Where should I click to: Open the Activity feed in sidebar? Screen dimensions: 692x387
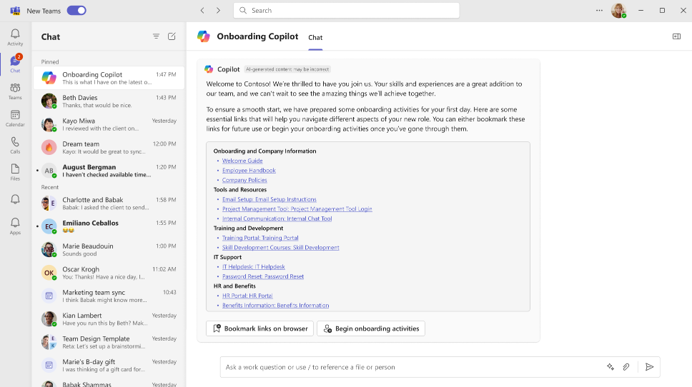click(x=15, y=37)
